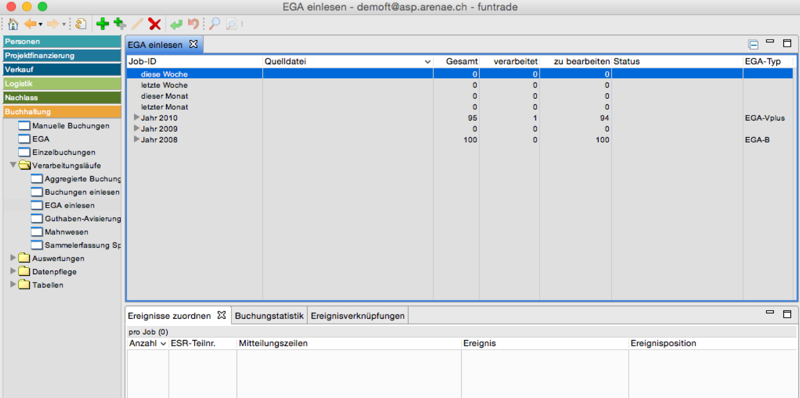Click the blue view menu icon in upper panel

(754, 44)
